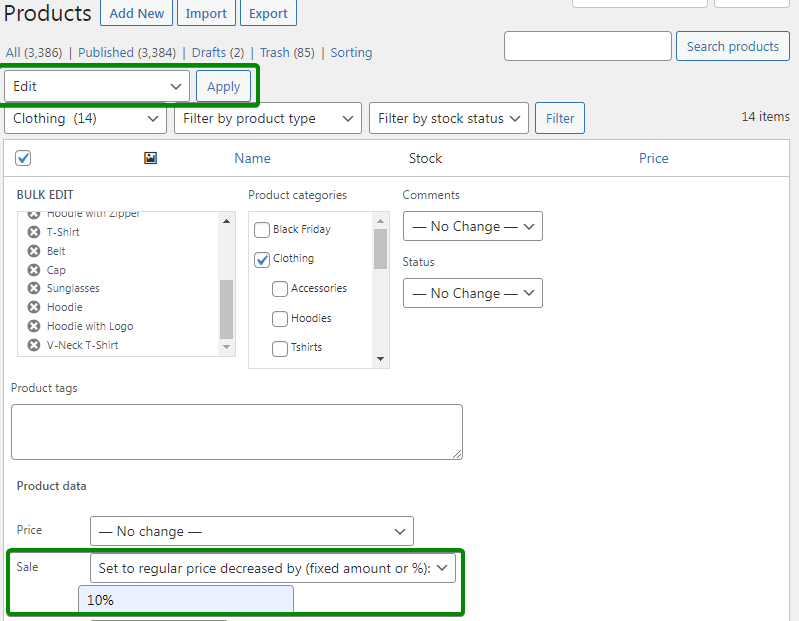Open the Comments No Change dropdown

[x=472, y=226]
